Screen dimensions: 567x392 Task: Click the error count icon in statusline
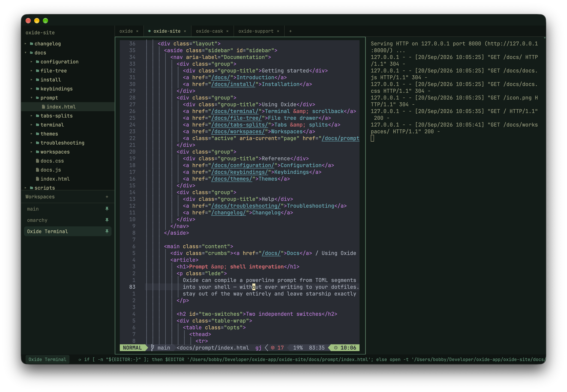[x=273, y=348]
